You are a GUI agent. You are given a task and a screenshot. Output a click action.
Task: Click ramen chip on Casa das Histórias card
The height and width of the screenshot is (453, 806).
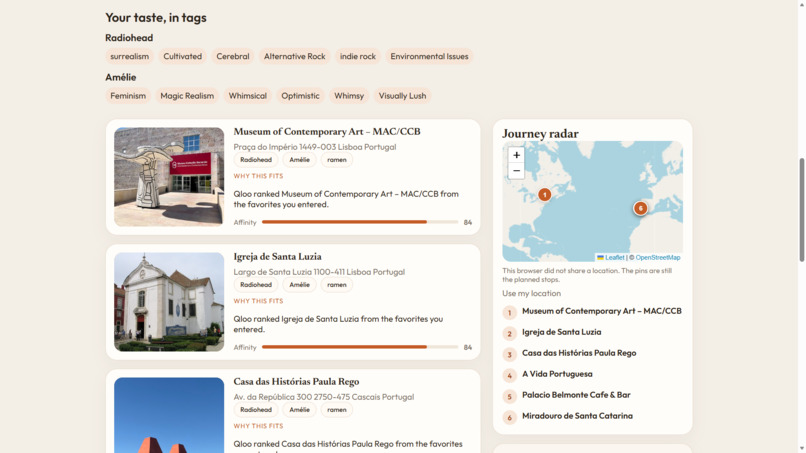click(337, 410)
